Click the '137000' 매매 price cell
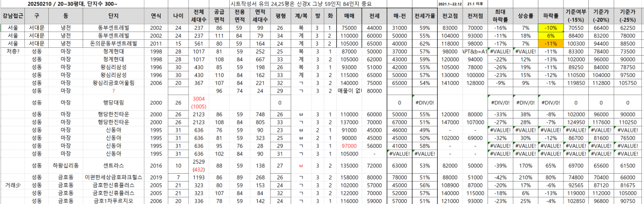This screenshot has width=644, height=204. pyautogui.click(x=349, y=122)
